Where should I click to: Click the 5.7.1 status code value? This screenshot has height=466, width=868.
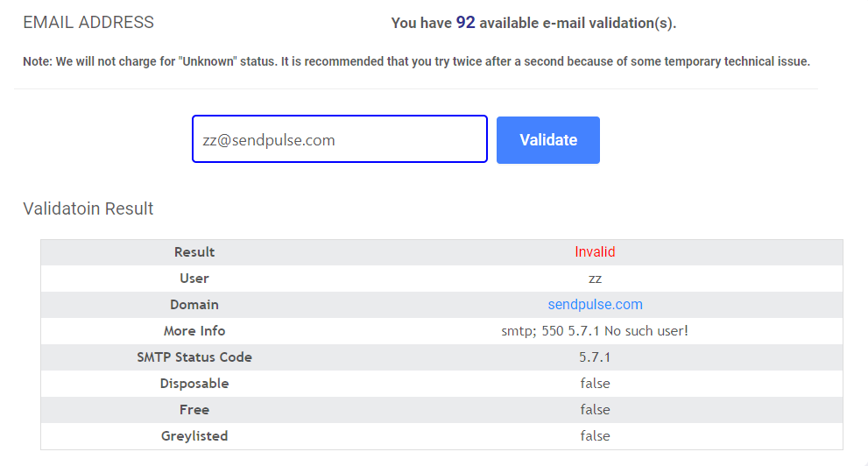tap(595, 357)
